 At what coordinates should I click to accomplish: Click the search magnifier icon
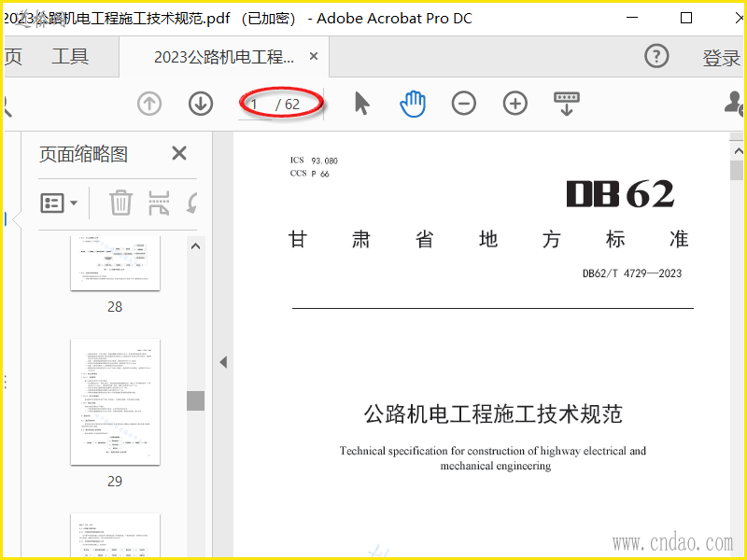click(7, 105)
